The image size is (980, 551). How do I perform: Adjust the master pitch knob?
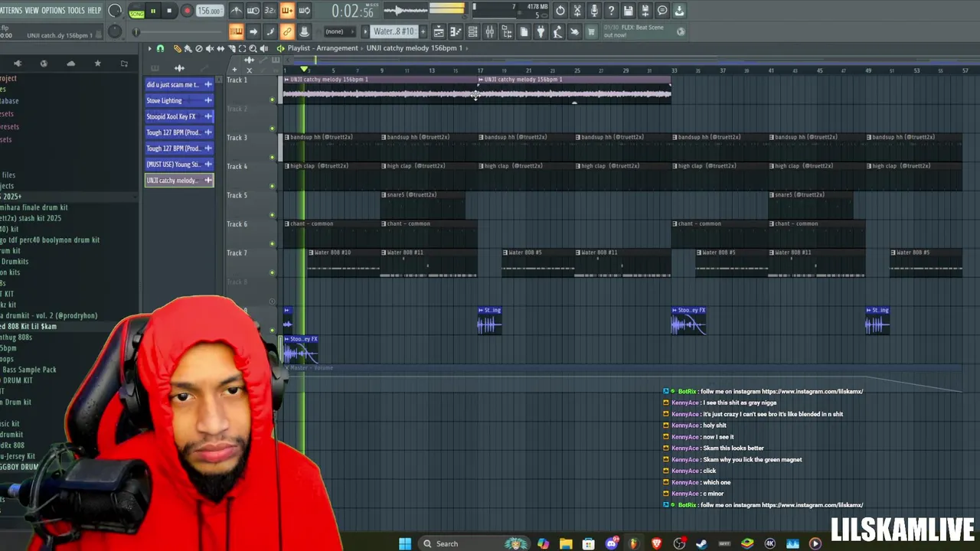point(115,31)
